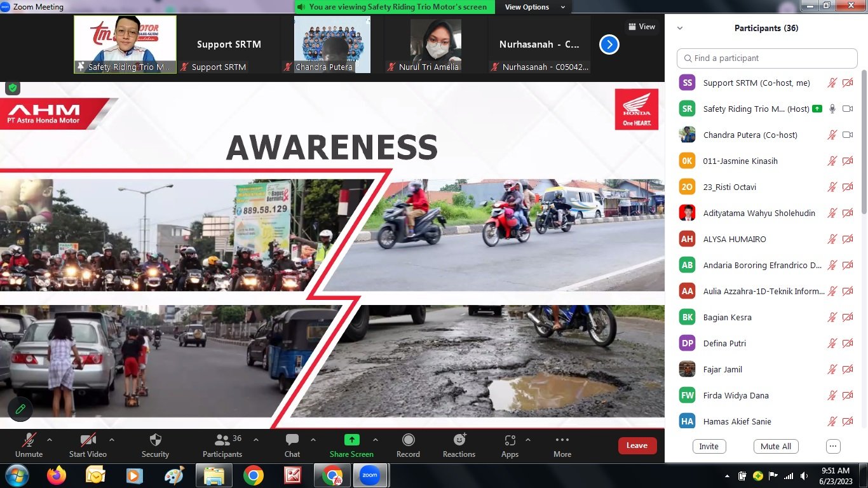The height and width of the screenshot is (488, 868).
Task: Click the Security shield icon
Action: pyautogui.click(x=155, y=440)
